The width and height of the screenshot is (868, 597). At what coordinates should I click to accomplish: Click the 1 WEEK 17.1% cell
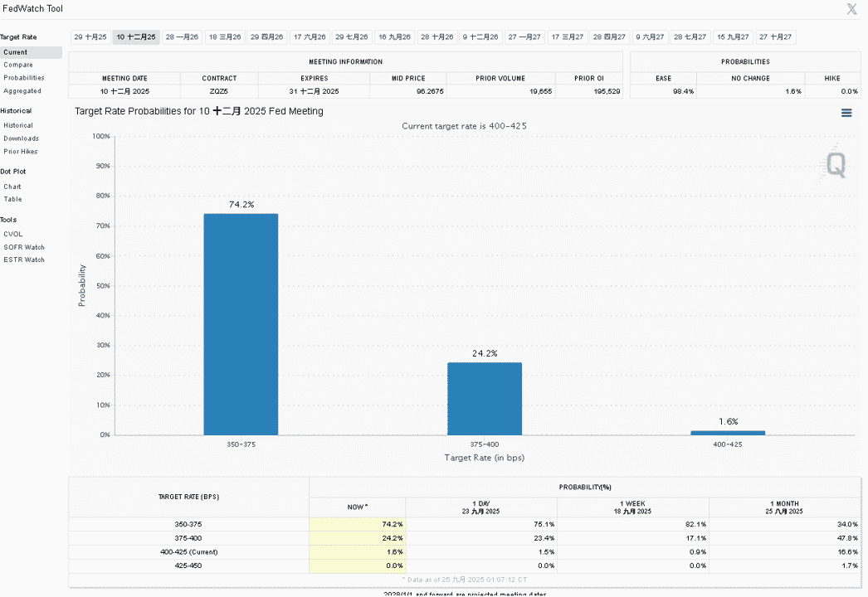click(633, 538)
